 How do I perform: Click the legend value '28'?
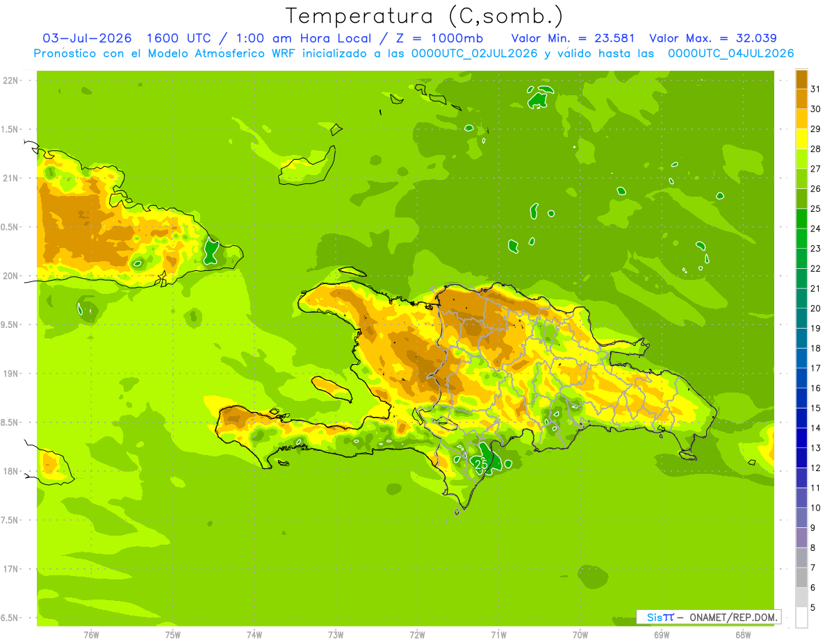point(815,149)
